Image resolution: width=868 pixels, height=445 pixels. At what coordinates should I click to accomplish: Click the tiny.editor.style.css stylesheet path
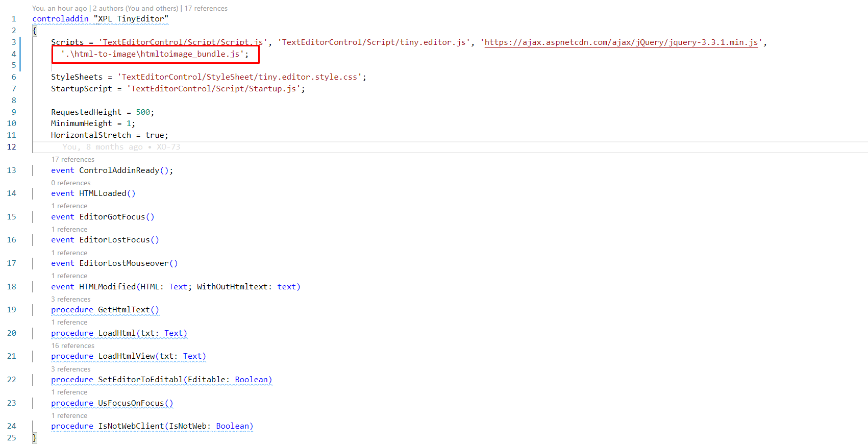coord(239,77)
